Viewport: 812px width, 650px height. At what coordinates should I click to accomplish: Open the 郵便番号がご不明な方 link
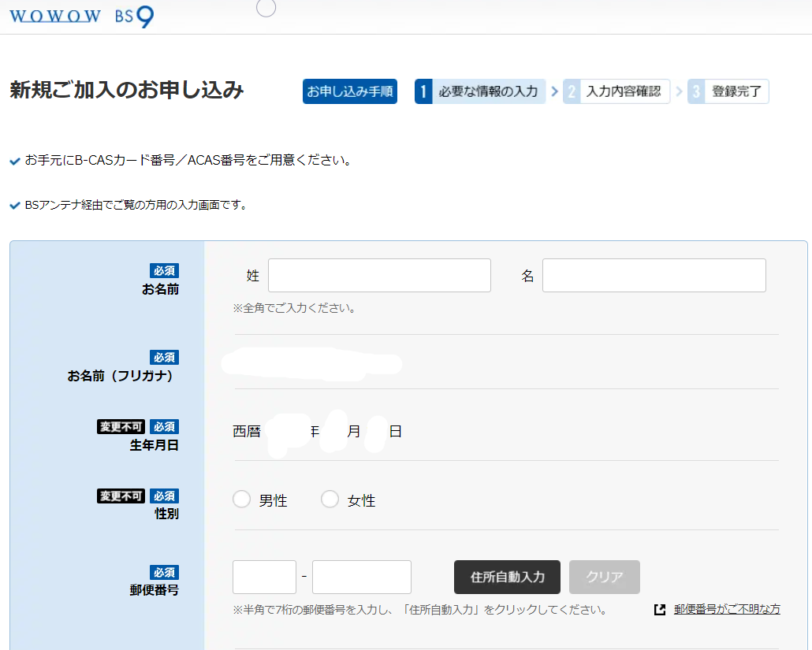point(727,610)
